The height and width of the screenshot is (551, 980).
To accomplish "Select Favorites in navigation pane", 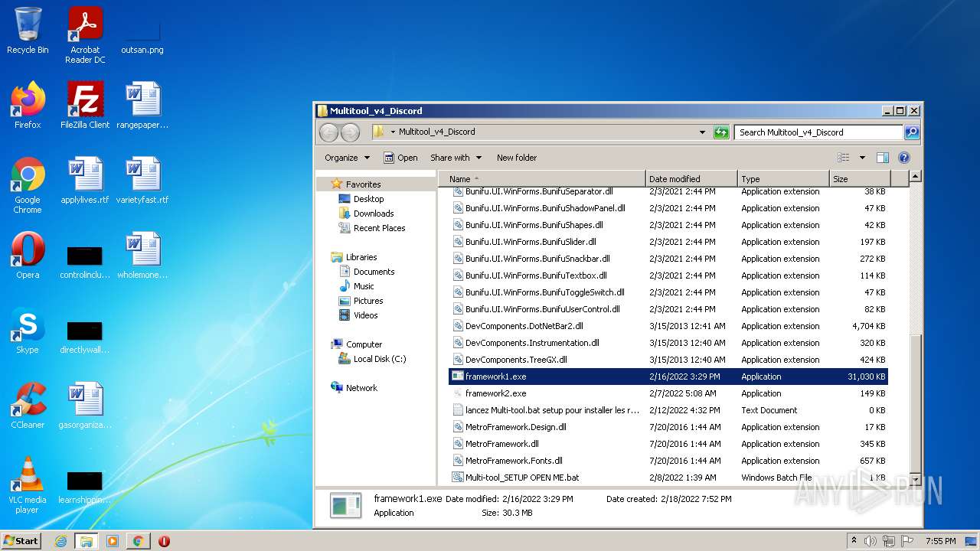I will pos(363,184).
